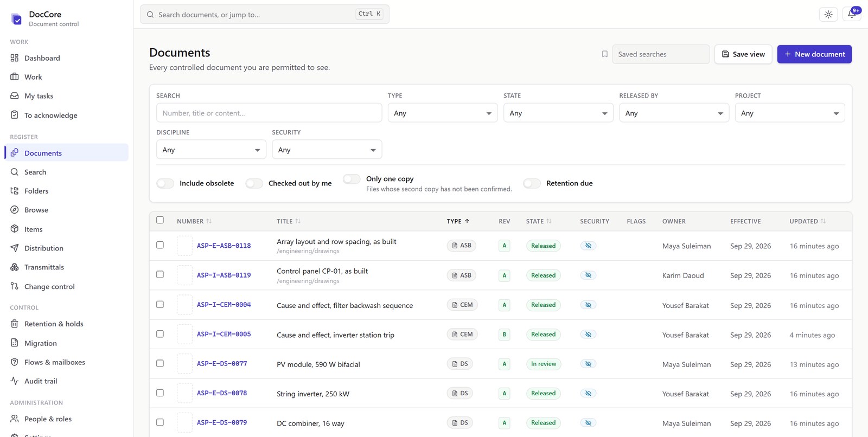Click the Save view button
Viewport: 868px width, 437px height.
pyautogui.click(x=743, y=54)
